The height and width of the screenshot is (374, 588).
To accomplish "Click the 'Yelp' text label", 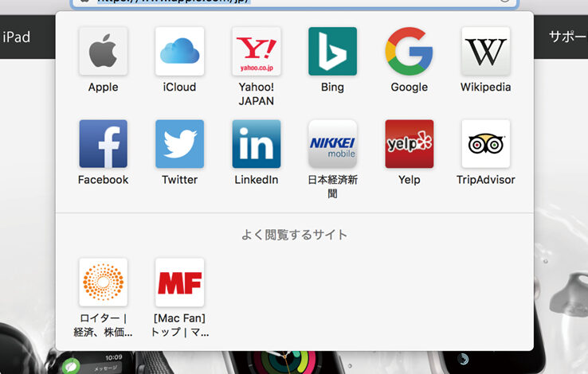I will click(x=409, y=180).
